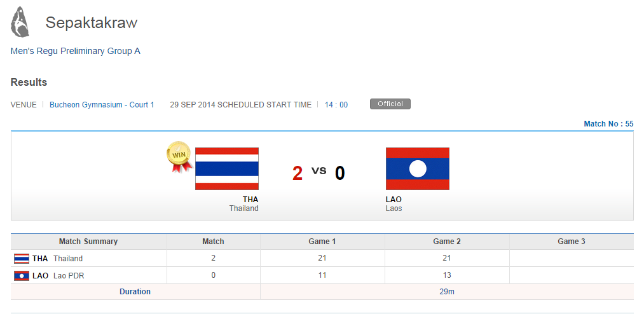This screenshot has height=314, width=644.
Task: Click small Laos flag in Match Summary
Action: 22,275
